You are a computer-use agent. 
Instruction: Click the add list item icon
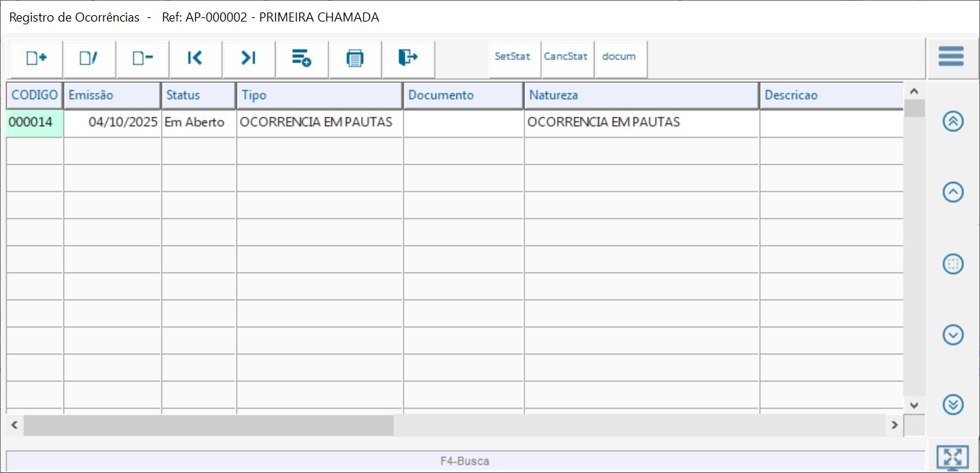[x=301, y=58]
